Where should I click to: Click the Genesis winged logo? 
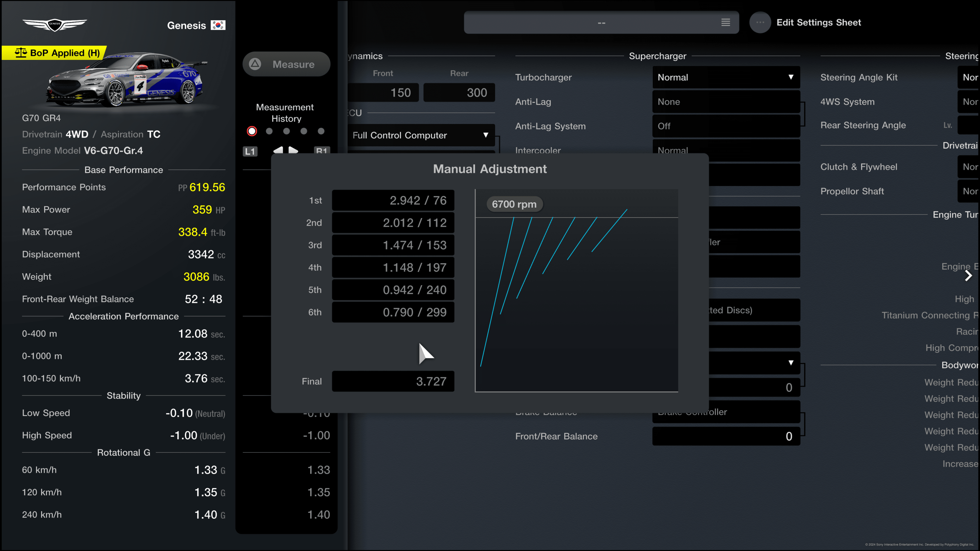(54, 25)
